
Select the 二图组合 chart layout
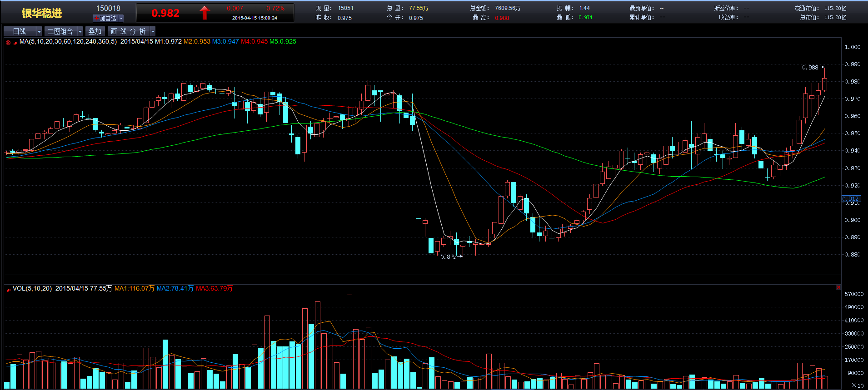tap(60, 31)
